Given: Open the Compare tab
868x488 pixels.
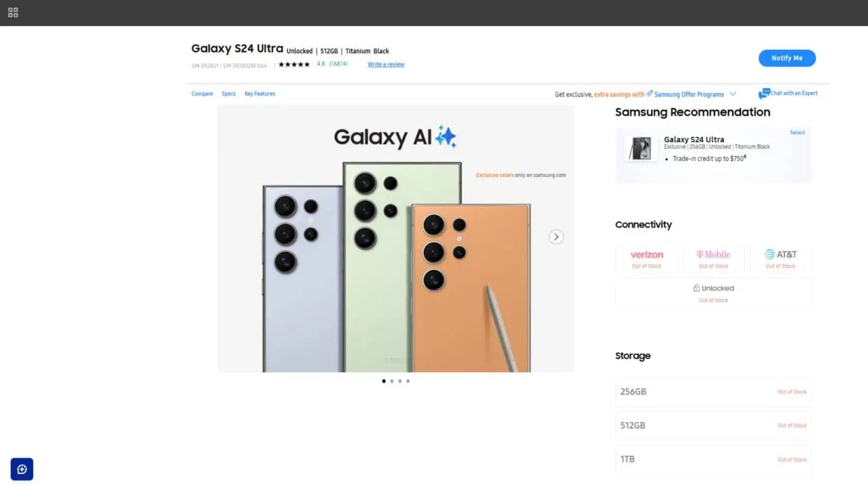Looking at the screenshot, I should tap(202, 93).
